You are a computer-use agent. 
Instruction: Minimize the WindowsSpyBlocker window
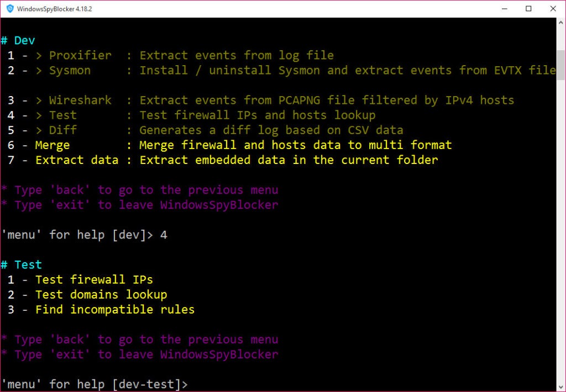pyautogui.click(x=505, y=9)
